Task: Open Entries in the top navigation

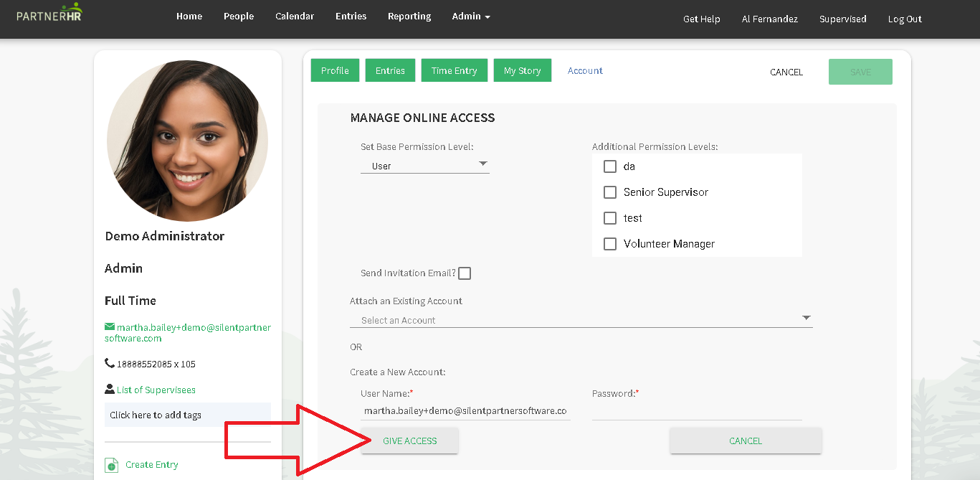Action: coord(351,17)
